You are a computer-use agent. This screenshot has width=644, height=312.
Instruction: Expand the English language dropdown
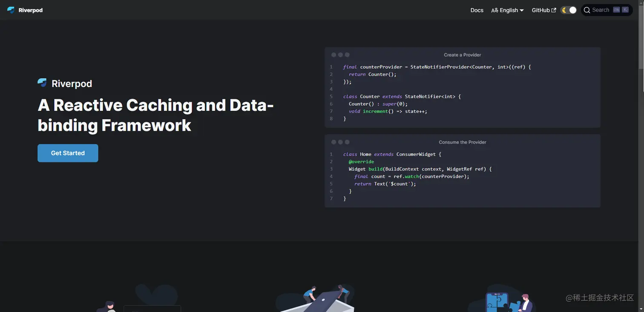click(508, 10)
